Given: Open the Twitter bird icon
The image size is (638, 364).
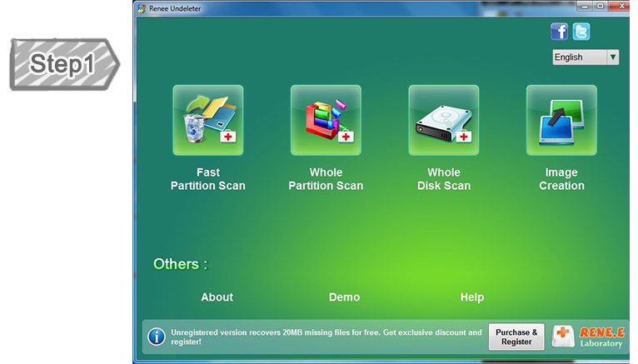Looking at the screenshot, I should (x=581, y=32).
